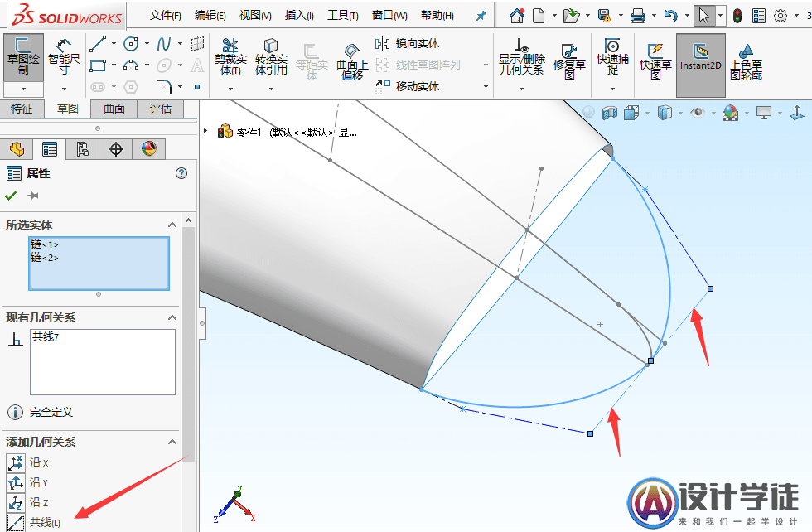Open the 插入(I) menu
Screen dimensions: 812x532
[299, 16]
